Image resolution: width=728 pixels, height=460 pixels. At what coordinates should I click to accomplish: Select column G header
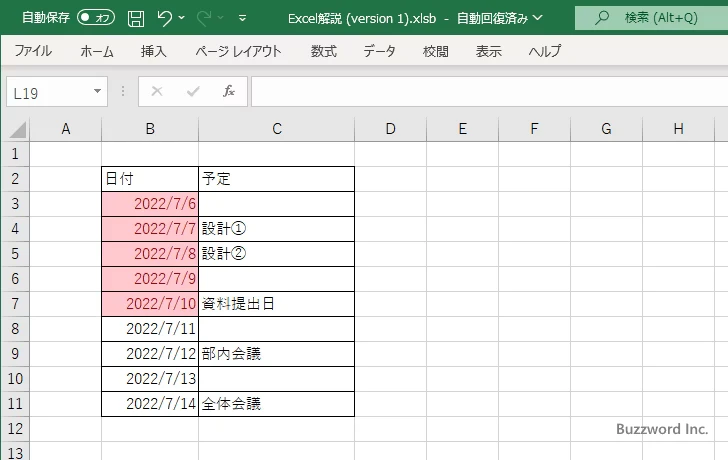click(606, 129)
